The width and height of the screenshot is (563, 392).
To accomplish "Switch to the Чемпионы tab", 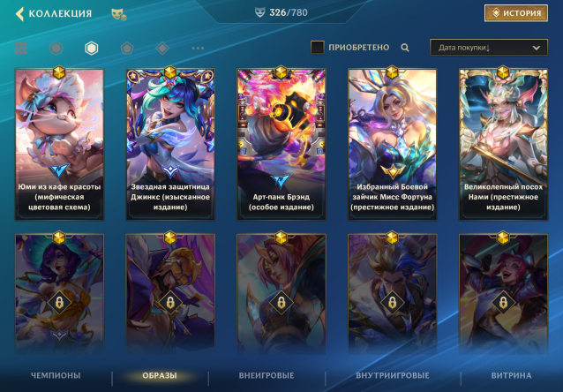I will [56, 375].
